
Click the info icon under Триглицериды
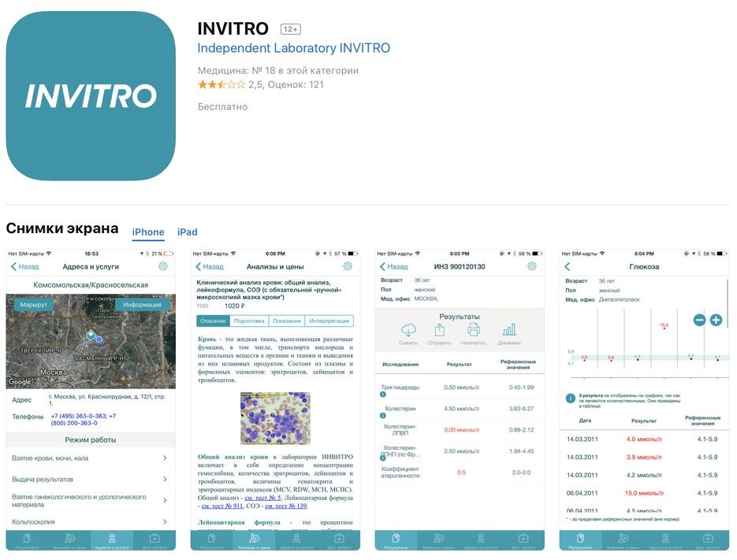[x=382, y=395]
